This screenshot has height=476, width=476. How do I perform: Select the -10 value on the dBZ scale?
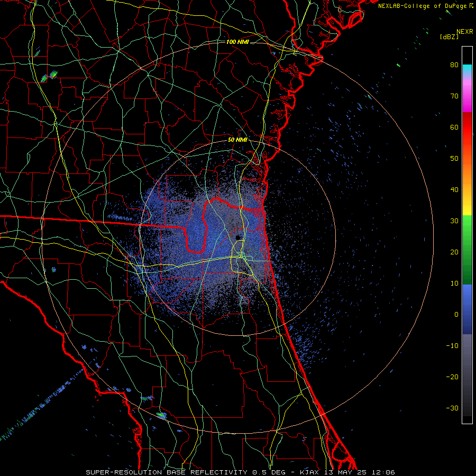[452, 346]
